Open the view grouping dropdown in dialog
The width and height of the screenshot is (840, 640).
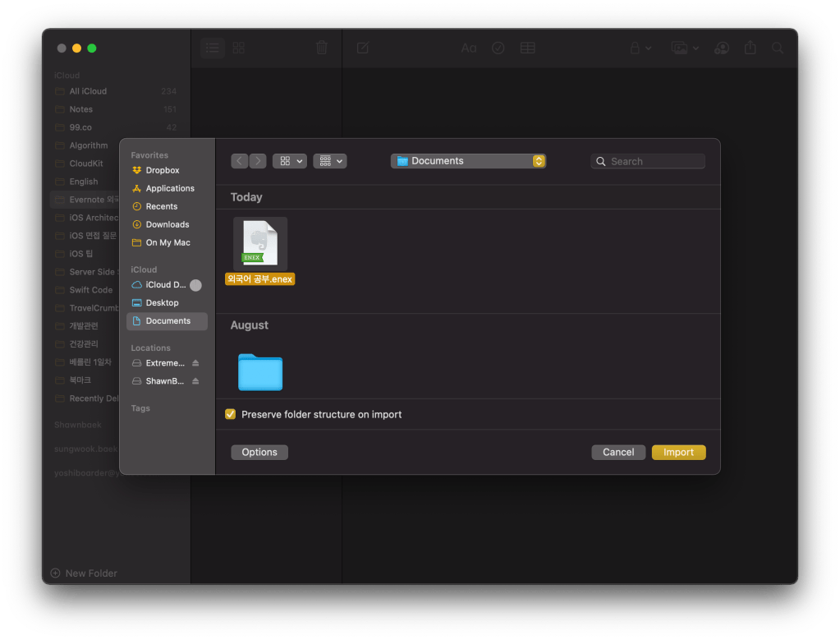[329, 160]
